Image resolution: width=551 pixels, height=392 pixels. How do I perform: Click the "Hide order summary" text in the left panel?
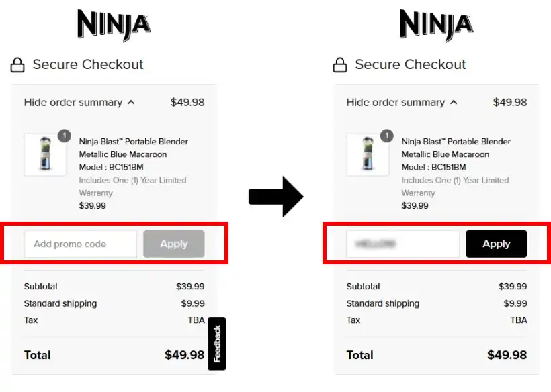[x=73, y=103]
